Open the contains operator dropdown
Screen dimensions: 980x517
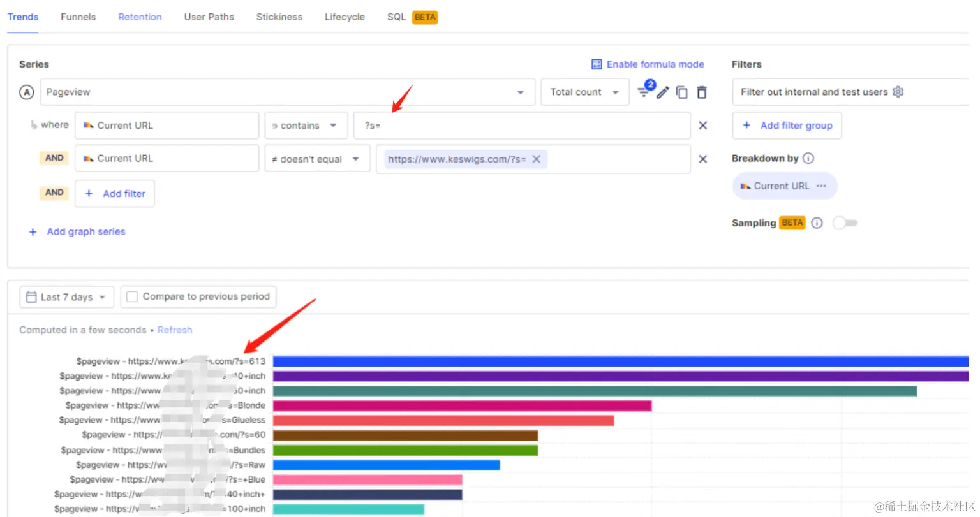(306, 126)
